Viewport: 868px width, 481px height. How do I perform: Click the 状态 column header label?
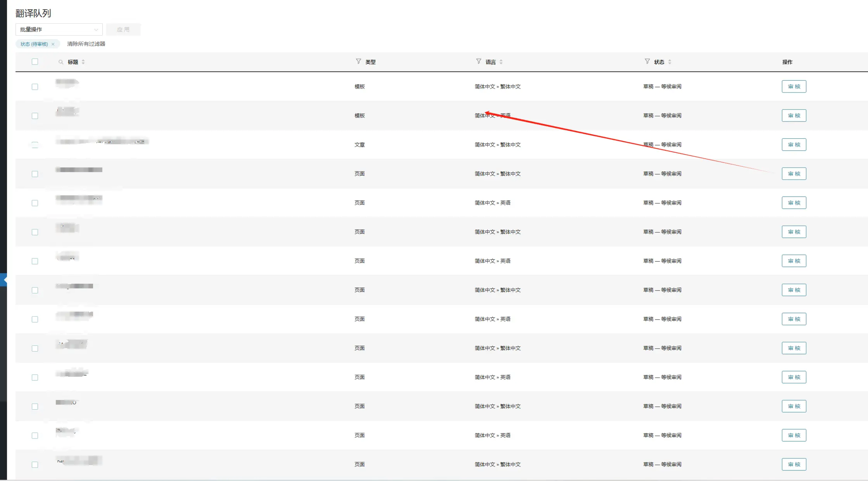click(659, 62)
